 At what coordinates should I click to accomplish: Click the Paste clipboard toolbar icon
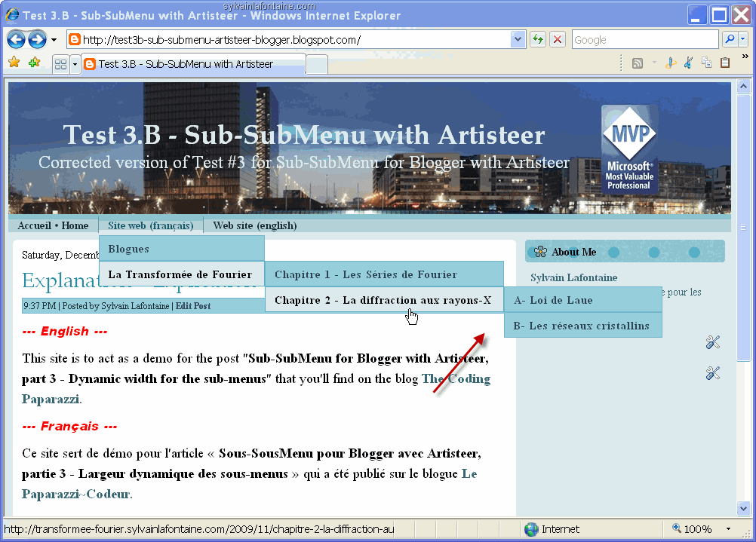[725, 63]
